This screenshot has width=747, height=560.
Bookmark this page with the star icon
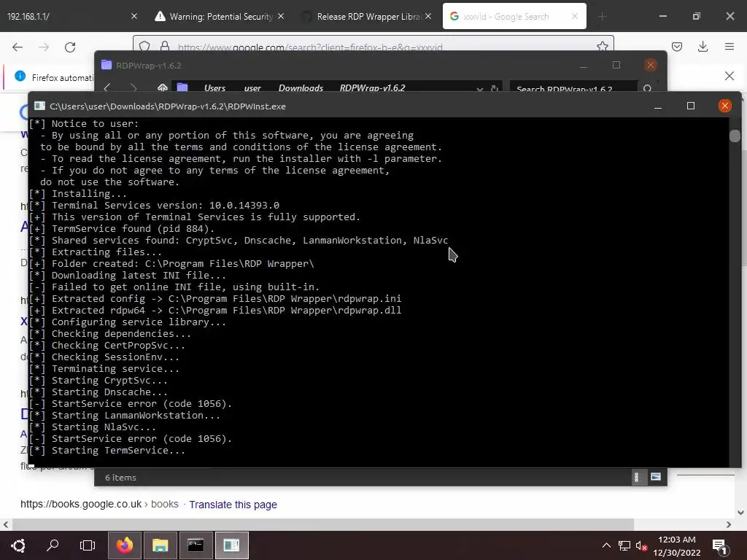click(602, 46)
